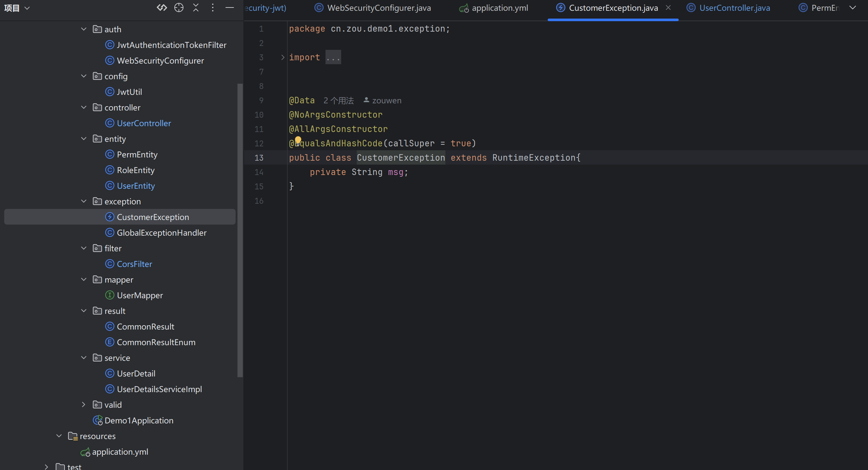
Task: Click the CommonResult class icon
Action: pyautogui.click(x=109, y=326)
